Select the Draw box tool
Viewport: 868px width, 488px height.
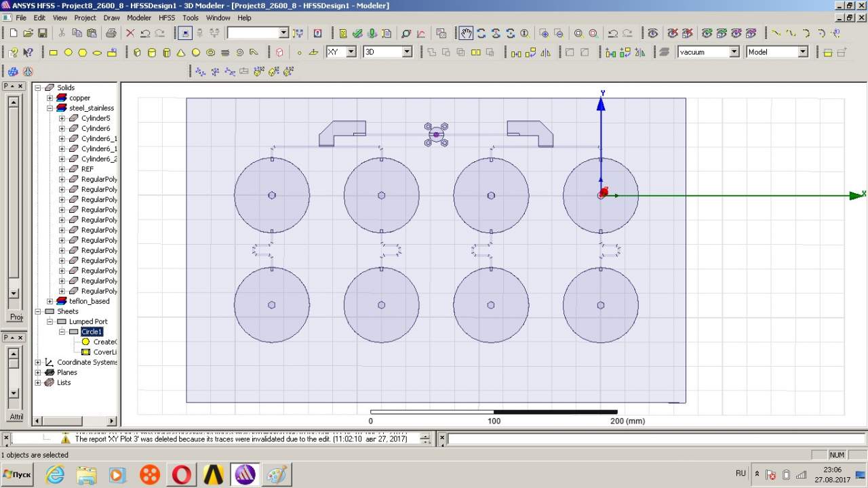[137, 52]
